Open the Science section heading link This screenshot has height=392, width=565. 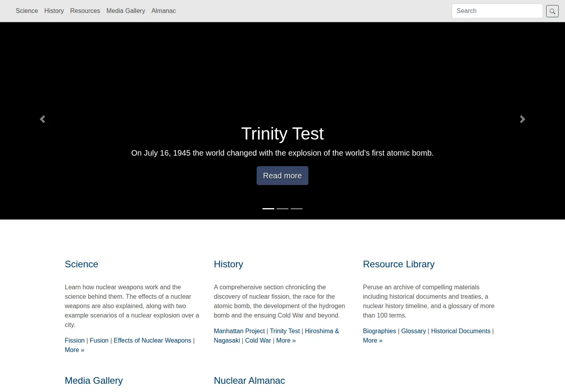click(x=81, y=264)
